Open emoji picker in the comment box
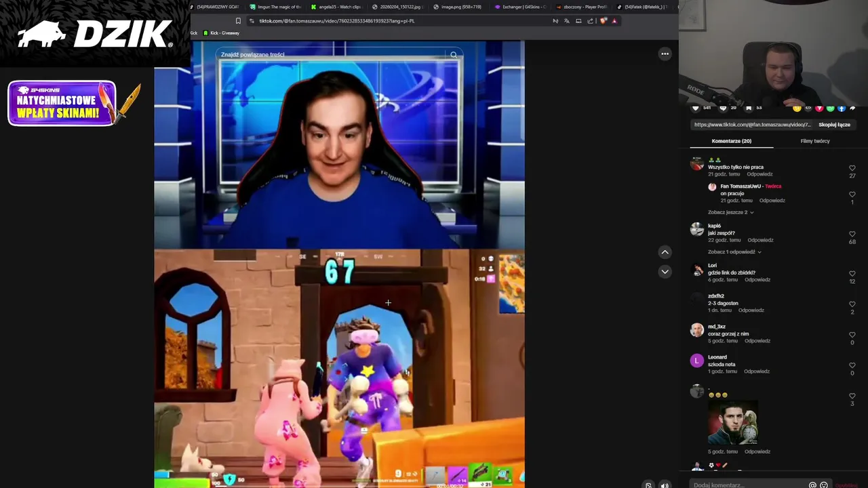Image resolution: width=868 pixels, height=488 pixels. (824, 485)
